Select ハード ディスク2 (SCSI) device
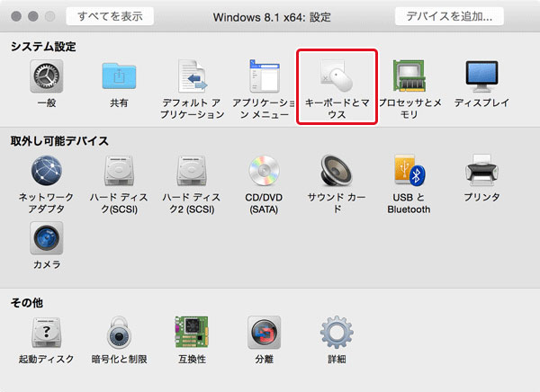540x392 pixels. (x=193, y=171)
